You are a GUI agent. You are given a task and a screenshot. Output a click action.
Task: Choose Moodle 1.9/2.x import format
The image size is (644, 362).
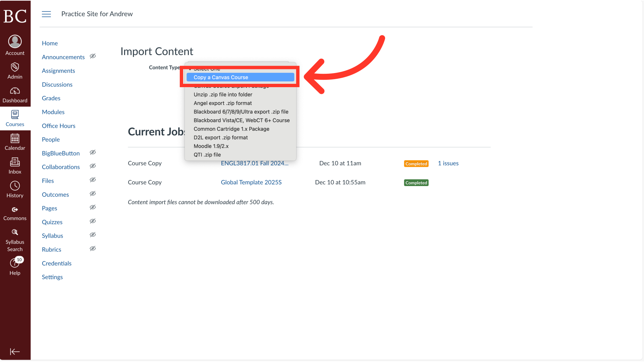point(211,146)
